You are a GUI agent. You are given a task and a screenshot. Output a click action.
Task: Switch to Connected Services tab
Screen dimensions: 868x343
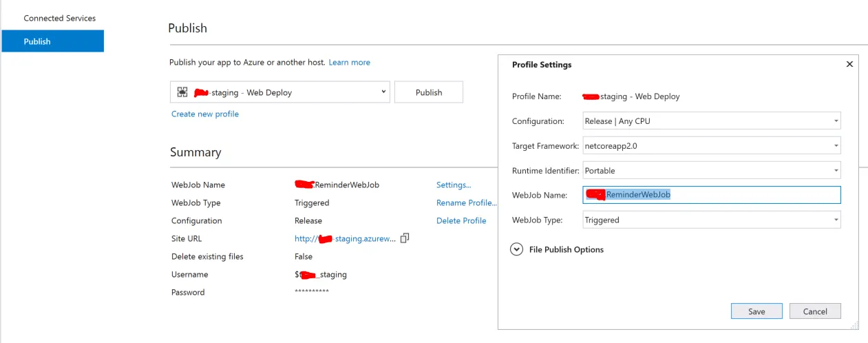click(60, 18)
